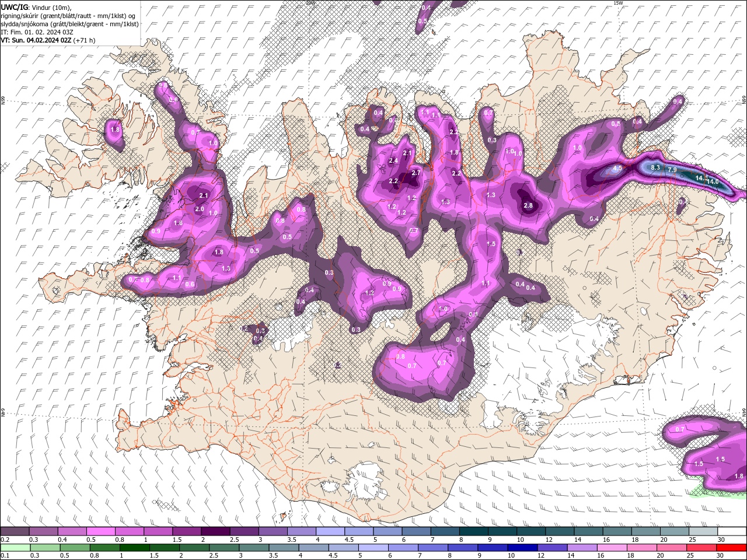Click the '0.1' label under the rain scale

point(5,556)
